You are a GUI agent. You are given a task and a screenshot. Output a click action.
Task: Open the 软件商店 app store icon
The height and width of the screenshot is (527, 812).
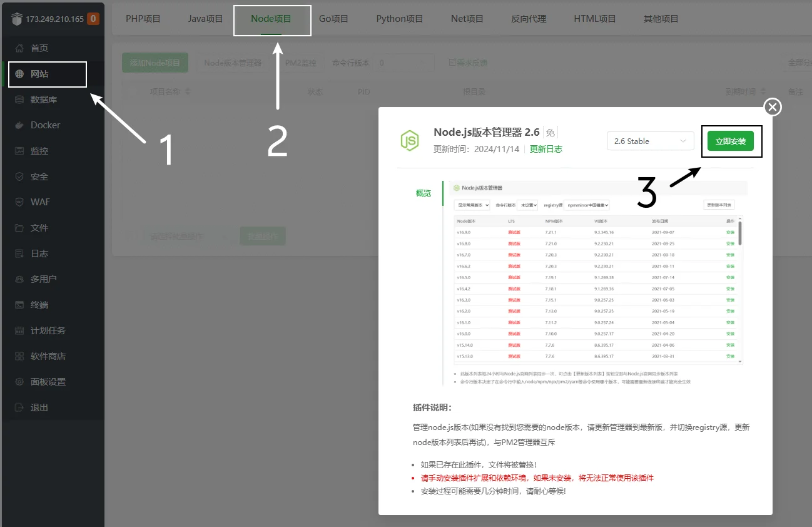[19, 356]
